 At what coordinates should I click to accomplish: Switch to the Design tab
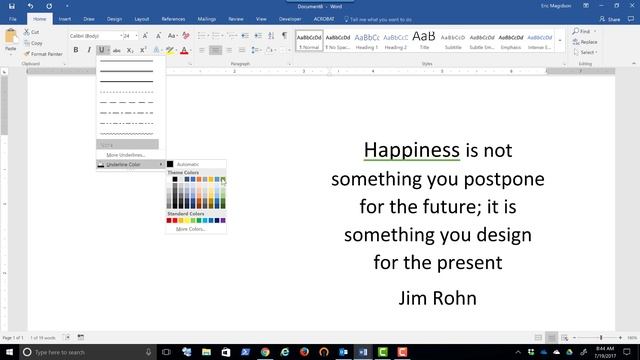[x=114, y=19]
